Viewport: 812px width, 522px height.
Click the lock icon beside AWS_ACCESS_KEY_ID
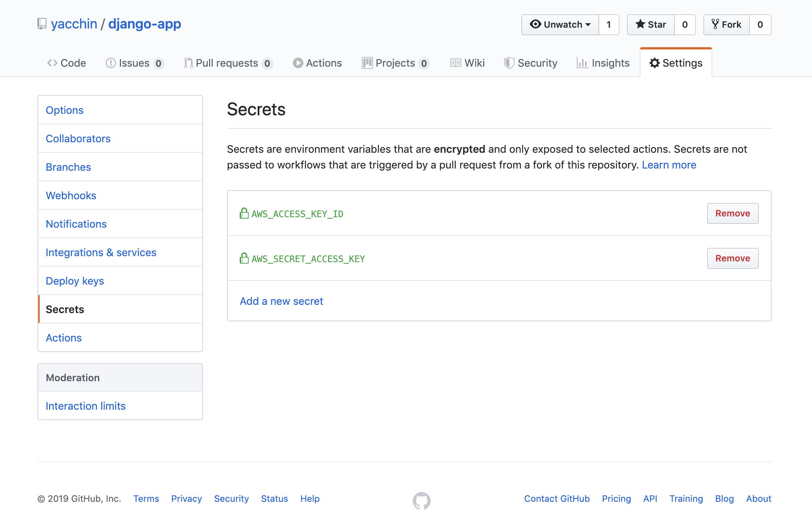244,213
